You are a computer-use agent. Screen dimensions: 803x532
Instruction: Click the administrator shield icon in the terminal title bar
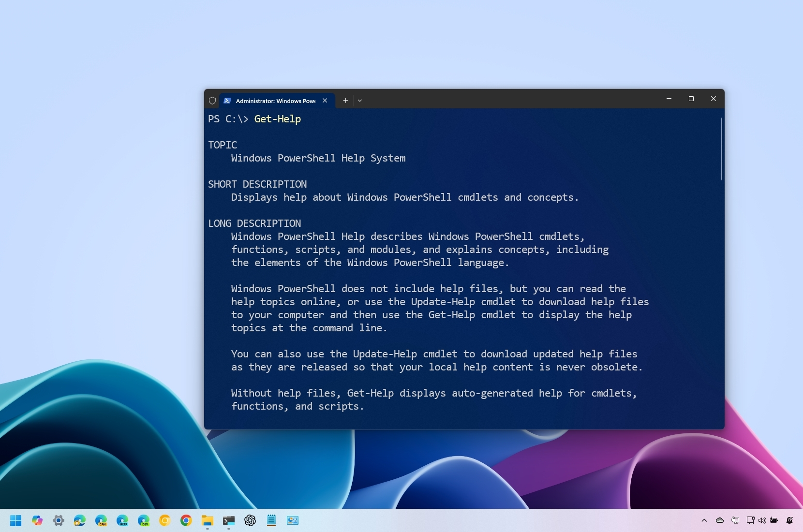click(212, 101)
